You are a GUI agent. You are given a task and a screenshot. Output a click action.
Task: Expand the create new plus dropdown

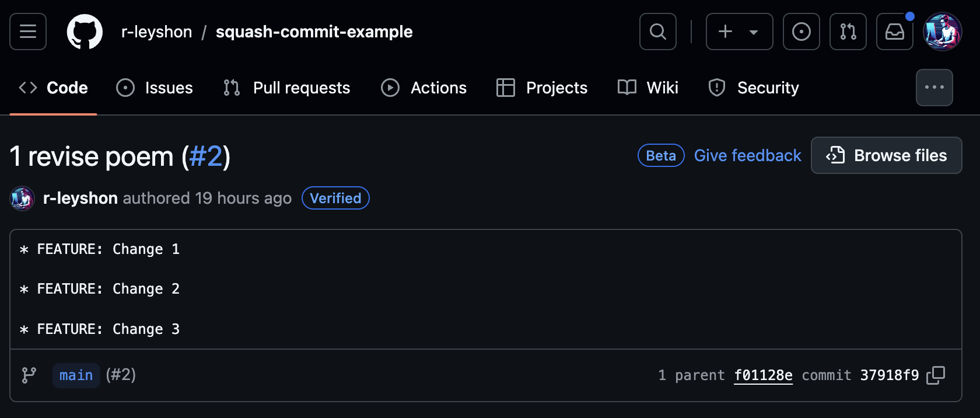739,32
